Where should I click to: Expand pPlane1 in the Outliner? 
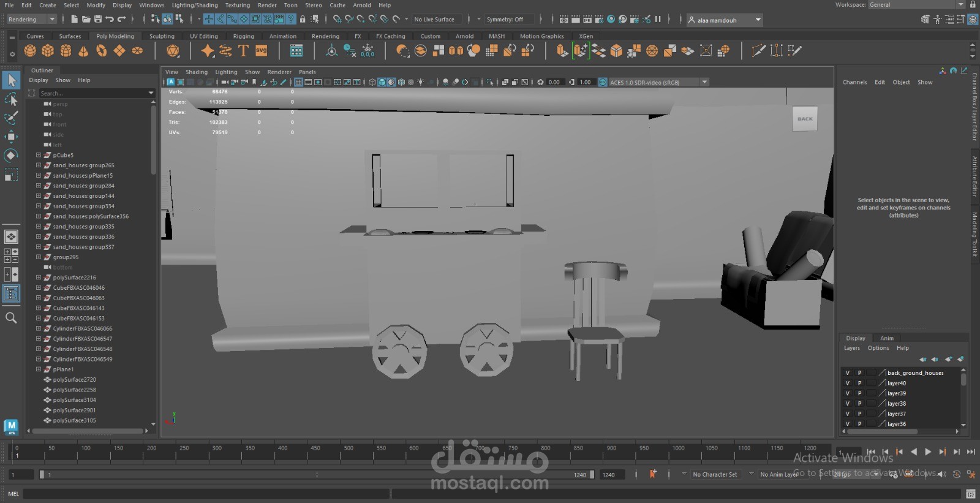[x=38, y=369]
